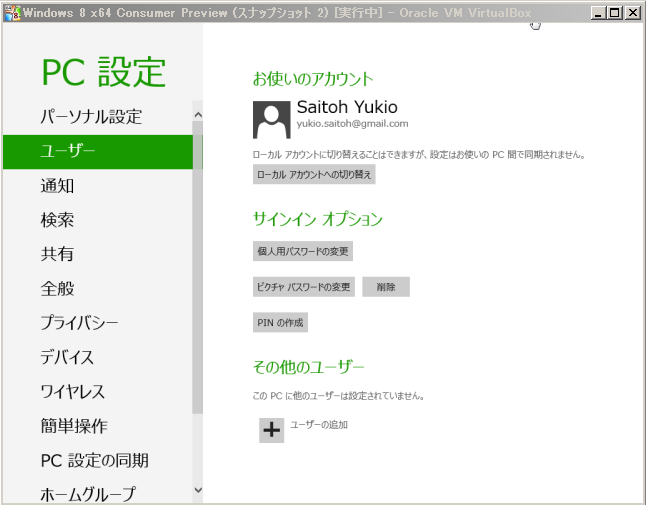Open the 通知 settings category
This screenshot has height=505, width=646.
click(57, 185)
